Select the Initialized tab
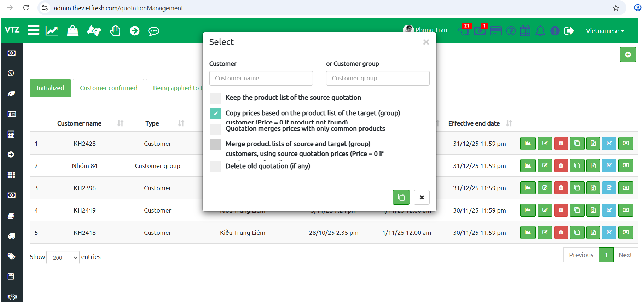This screenshot has height=302, width=644. pos(50,88)
